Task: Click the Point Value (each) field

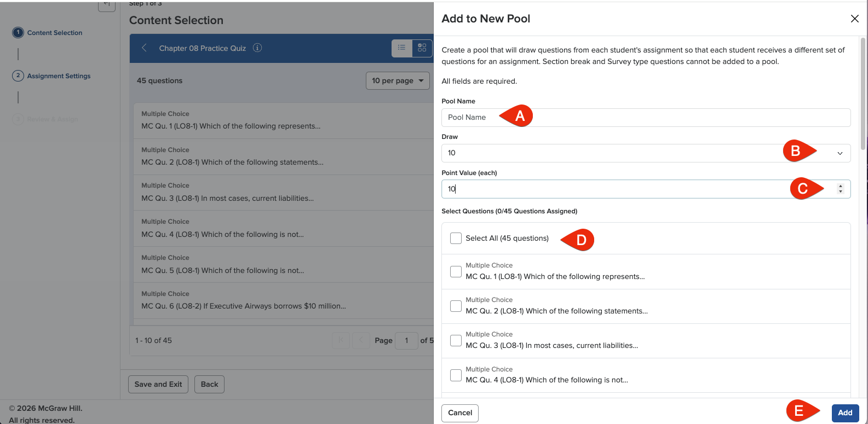Action: coord(646,189)
